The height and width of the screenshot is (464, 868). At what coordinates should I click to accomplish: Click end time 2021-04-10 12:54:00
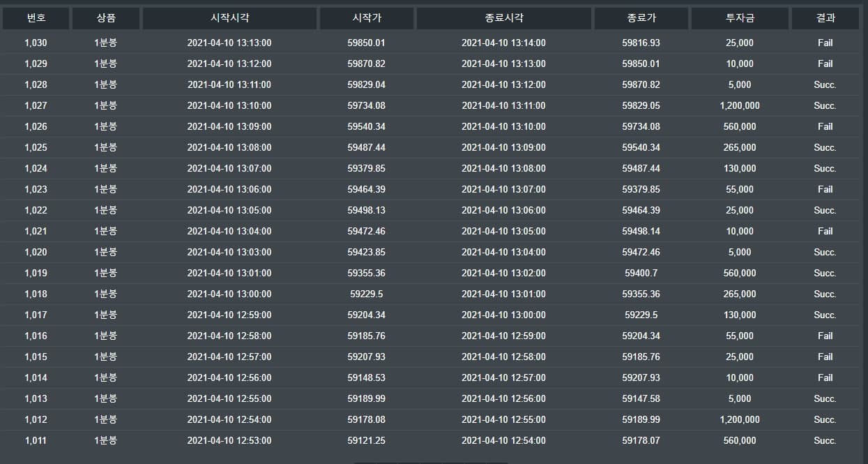[503, 440]
